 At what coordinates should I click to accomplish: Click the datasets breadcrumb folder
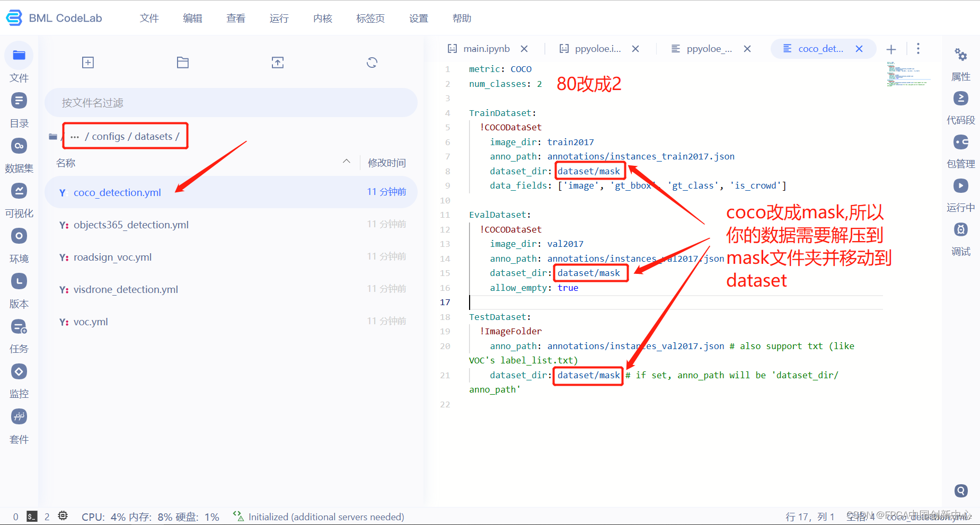point(154,137)
